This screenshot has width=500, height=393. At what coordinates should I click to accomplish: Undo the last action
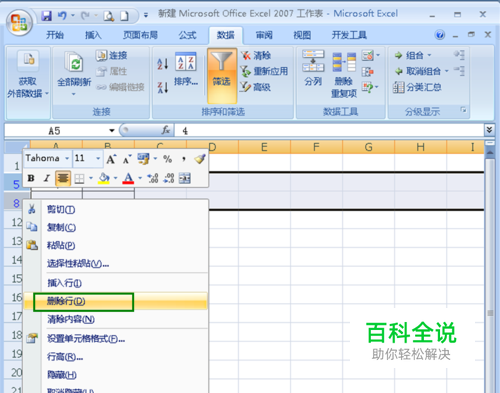click(62, 16)
